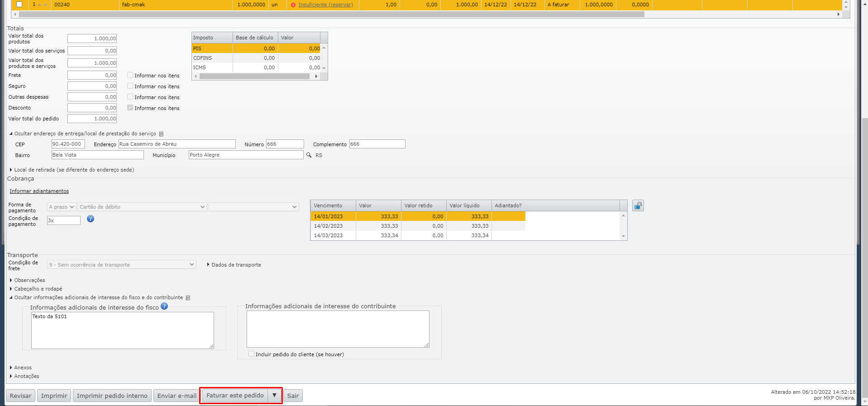Expand the Anotações section
Screen dimensions: 868x406
pos(24,376)
